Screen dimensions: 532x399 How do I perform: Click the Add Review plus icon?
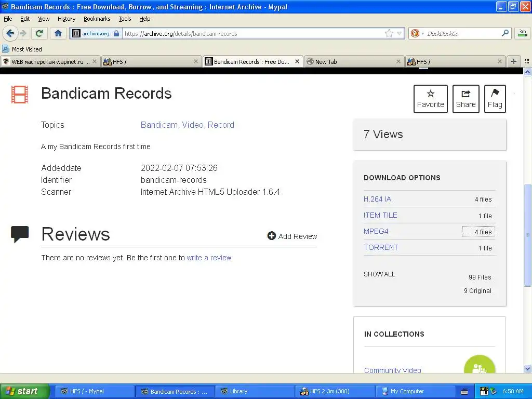(271, 236)
